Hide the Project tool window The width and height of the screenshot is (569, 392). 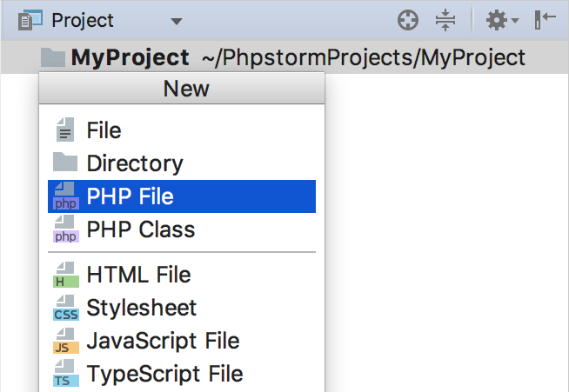point(545,20)
